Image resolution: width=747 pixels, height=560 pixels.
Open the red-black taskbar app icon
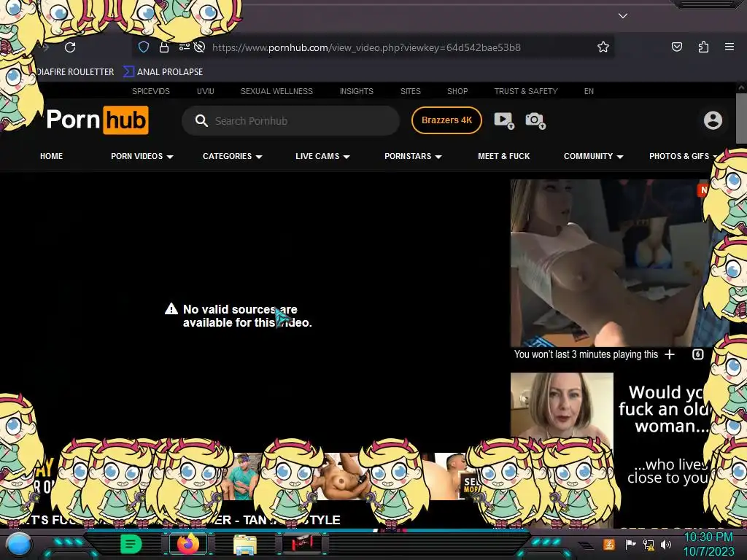(x=302, y=544)
